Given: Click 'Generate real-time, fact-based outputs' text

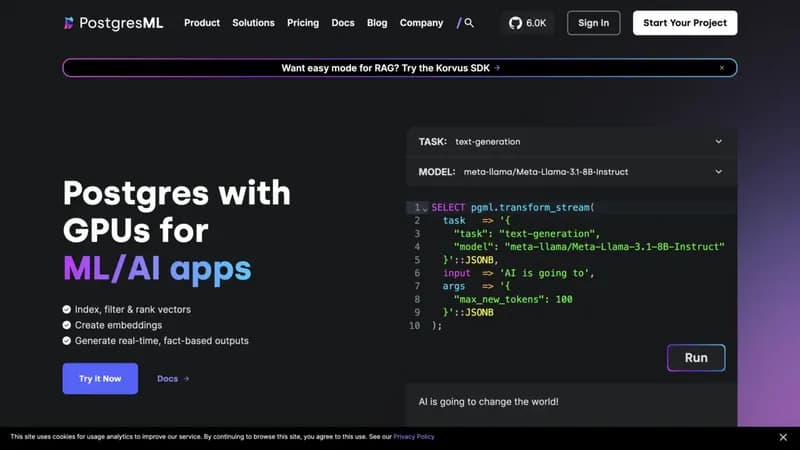Looking at the screenshot, I should pyautogui.click(x=162, y=340).
